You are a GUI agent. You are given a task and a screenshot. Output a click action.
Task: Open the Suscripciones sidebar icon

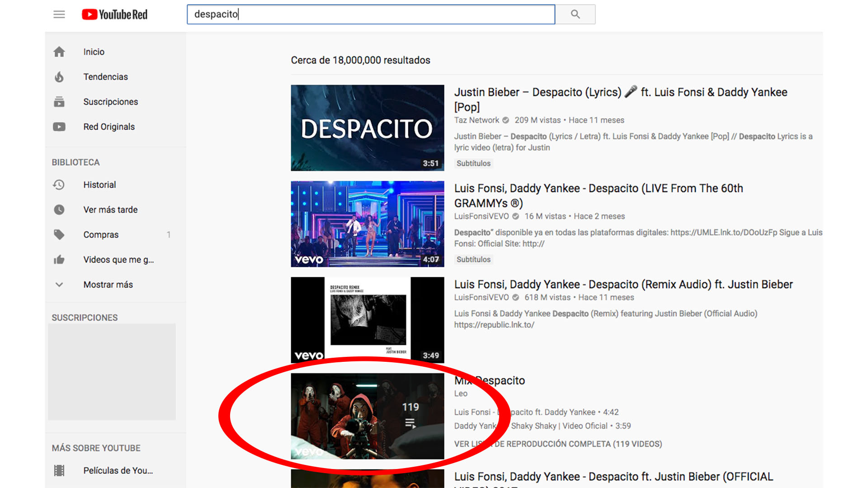click(59, 102)
